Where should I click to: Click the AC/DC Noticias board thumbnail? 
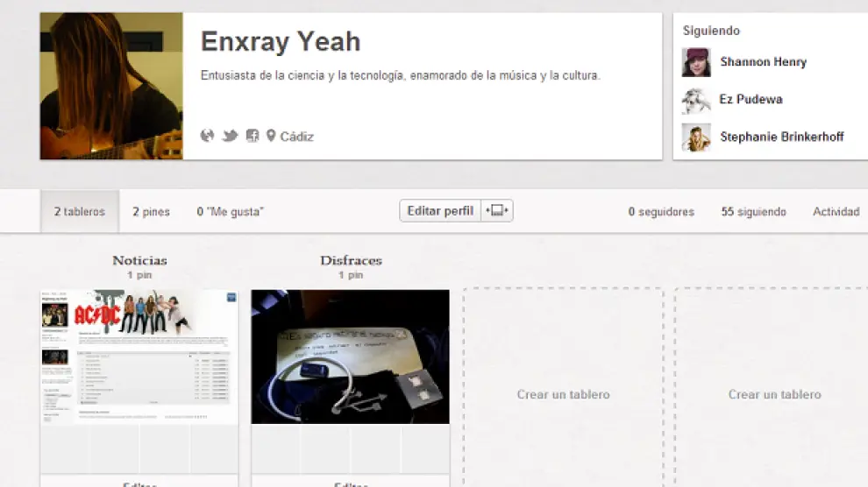click(x=139, y=356)
